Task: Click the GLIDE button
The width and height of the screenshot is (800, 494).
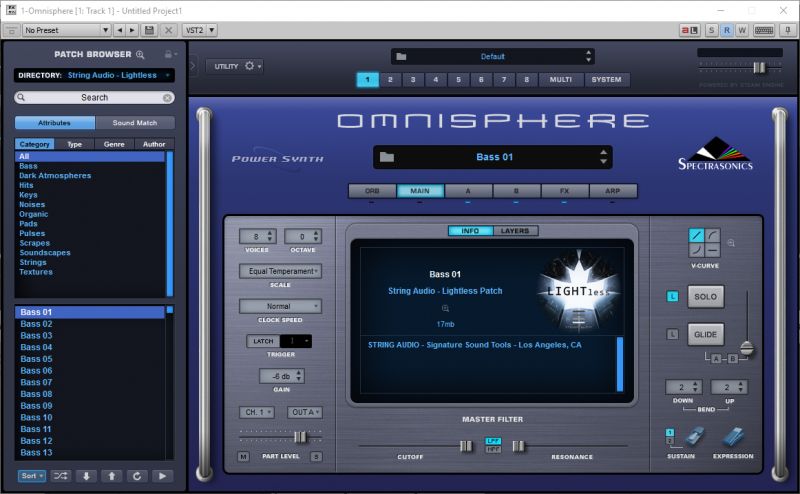Action: tap(706, 334)
